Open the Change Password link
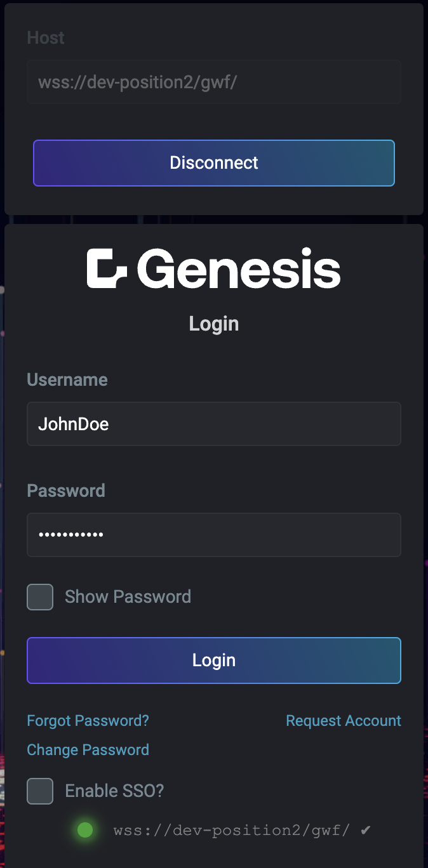The width and height of the screenshot is (428, 868). click(x=88, y=750)
